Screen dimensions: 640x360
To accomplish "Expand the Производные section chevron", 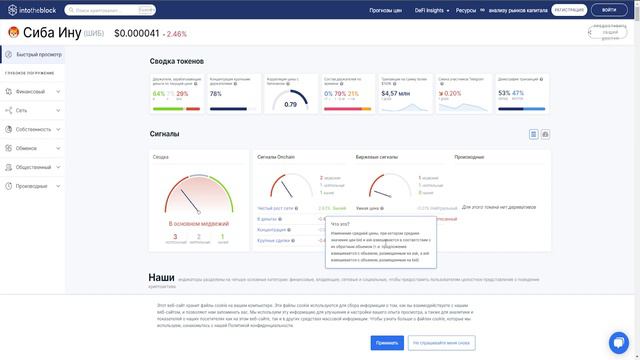I will [x=58, y=186].
